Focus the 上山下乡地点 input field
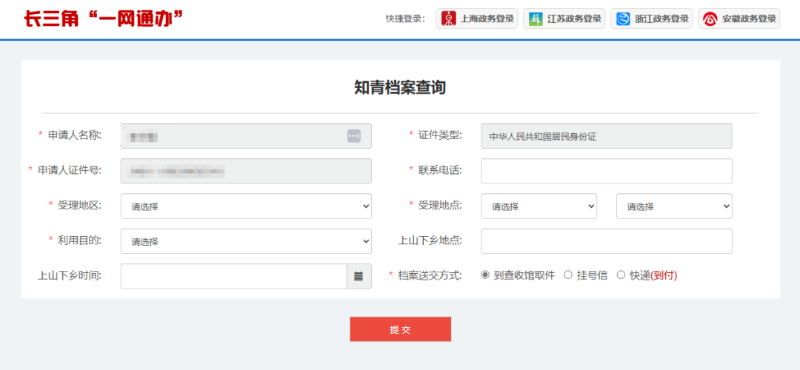This screenshot has height=370, width=800. (607, 241)
